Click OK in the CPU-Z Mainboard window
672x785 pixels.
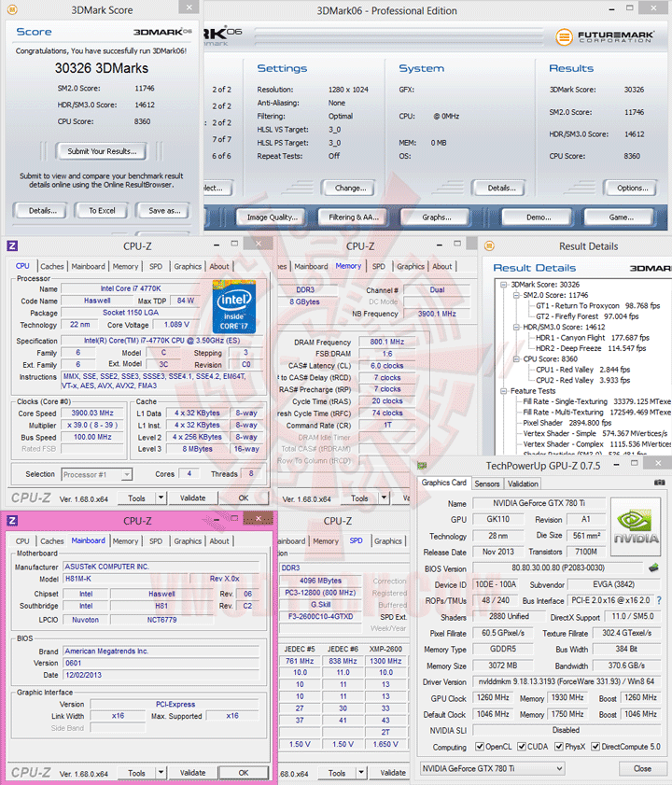point(244,773)
